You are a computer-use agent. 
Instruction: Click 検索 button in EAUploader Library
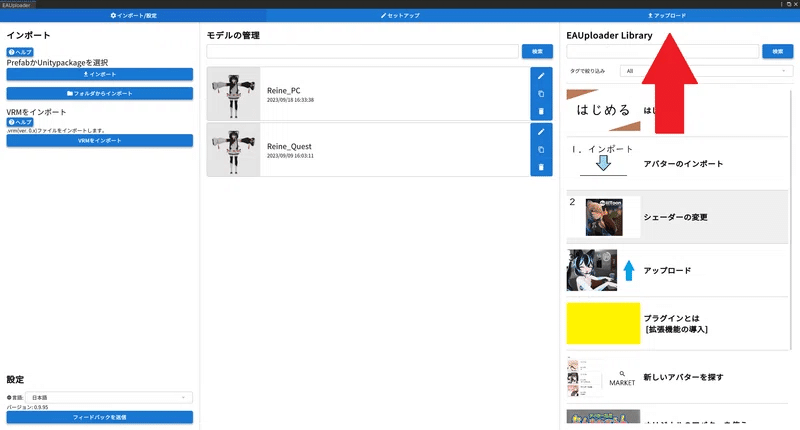point(778,52)
